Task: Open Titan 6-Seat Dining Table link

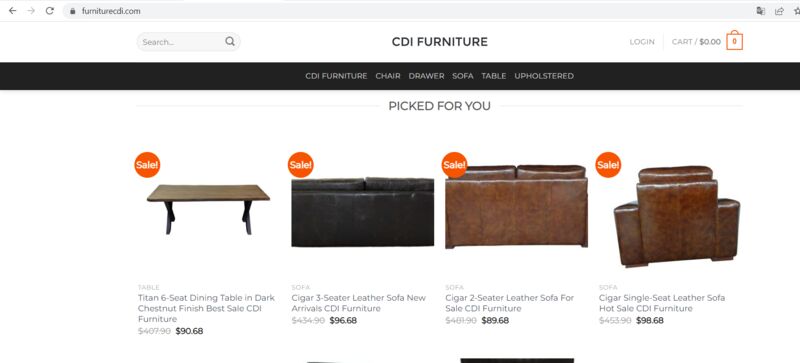Action: [x=206, y=308]
